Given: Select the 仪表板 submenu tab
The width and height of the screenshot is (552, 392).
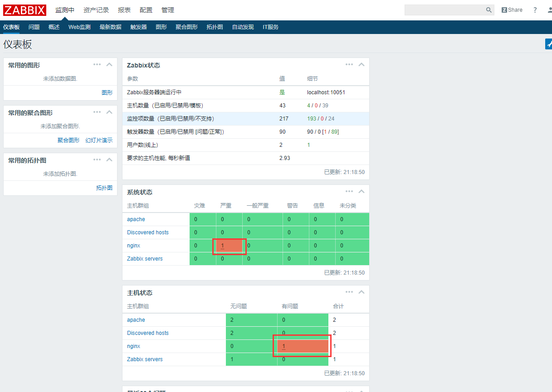Looking at the screenshot, I should pyautogui.click(x=11, y=27).
